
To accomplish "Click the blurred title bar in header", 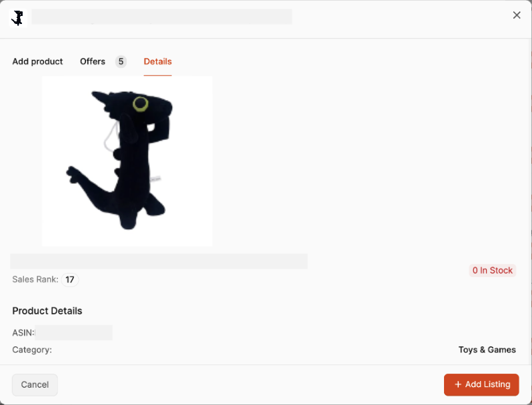I will tap(162, 17).
